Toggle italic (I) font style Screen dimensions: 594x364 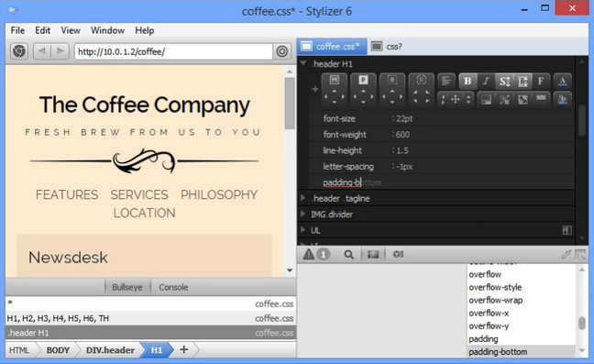pos(486,81)
